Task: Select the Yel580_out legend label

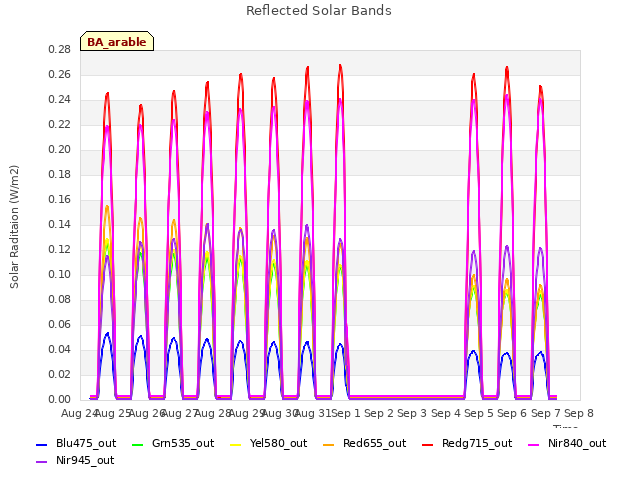Action: [278, 444]
